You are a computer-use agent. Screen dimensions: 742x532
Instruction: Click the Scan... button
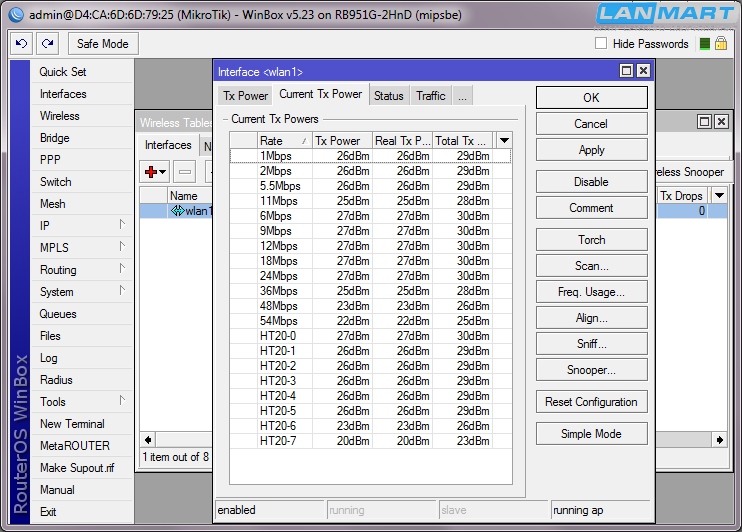(592, 266)
